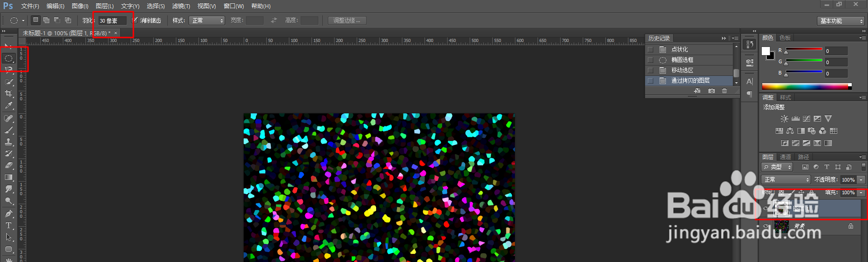Viewport: 868px width, 262px height.
Task: Set history brush source for 椭圆选框
Action: (651, 60)
